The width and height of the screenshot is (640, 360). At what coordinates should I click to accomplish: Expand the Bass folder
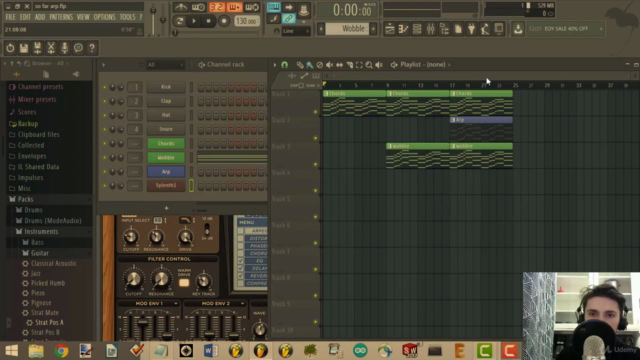click(x=37, y=242)
